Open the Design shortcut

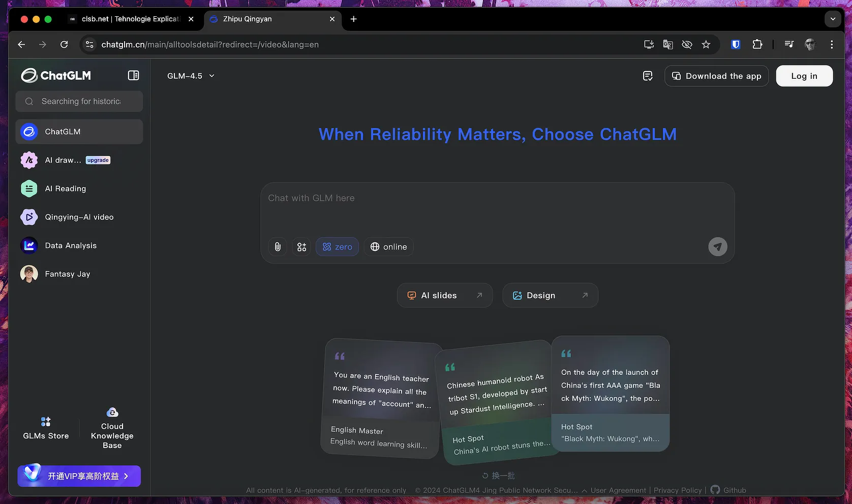coord(551,295)
